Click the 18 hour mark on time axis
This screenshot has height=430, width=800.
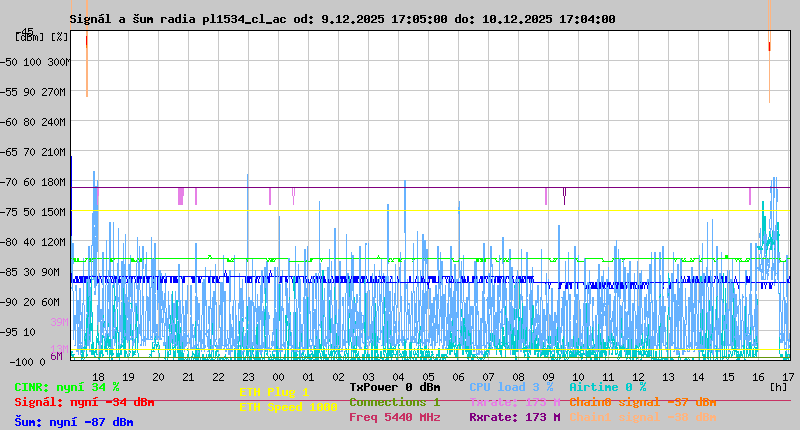(98, 376)
